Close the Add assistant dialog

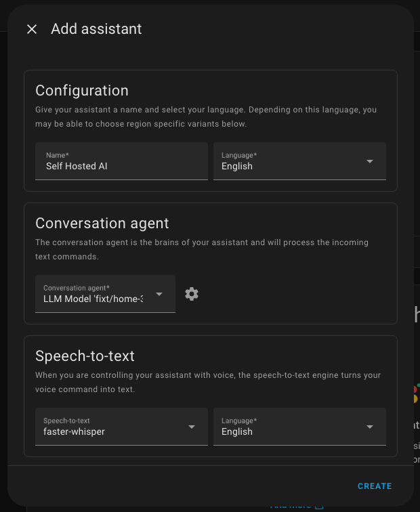click(32, 29)
